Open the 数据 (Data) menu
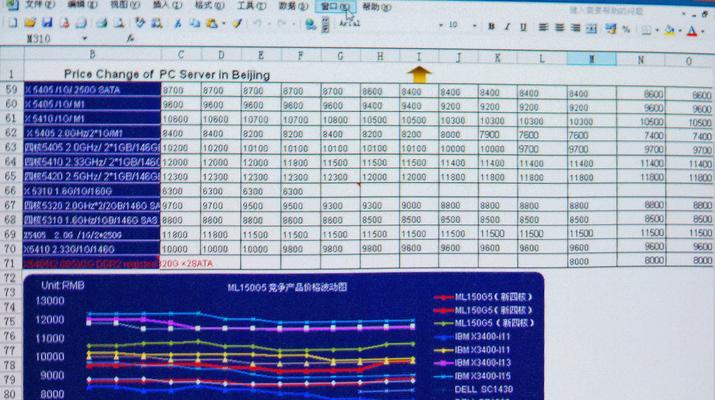The image size is (715, 400). pyautogui.click(x=293, y=6)
